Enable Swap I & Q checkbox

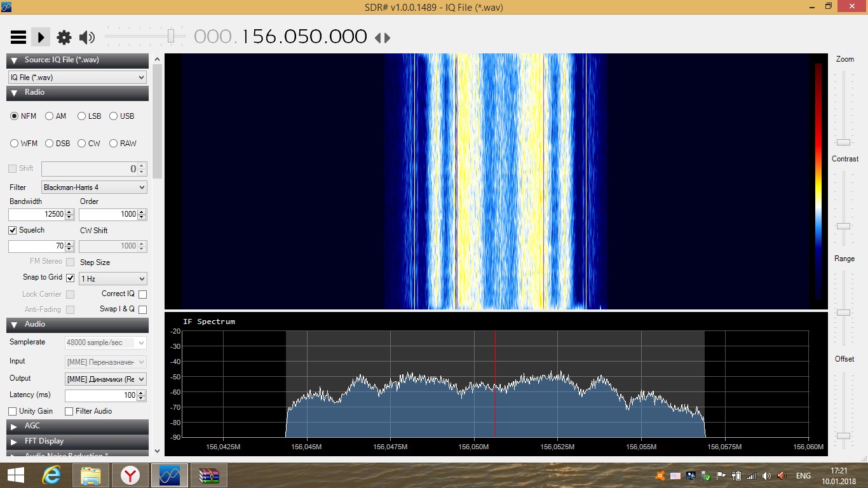pos(142,309)
